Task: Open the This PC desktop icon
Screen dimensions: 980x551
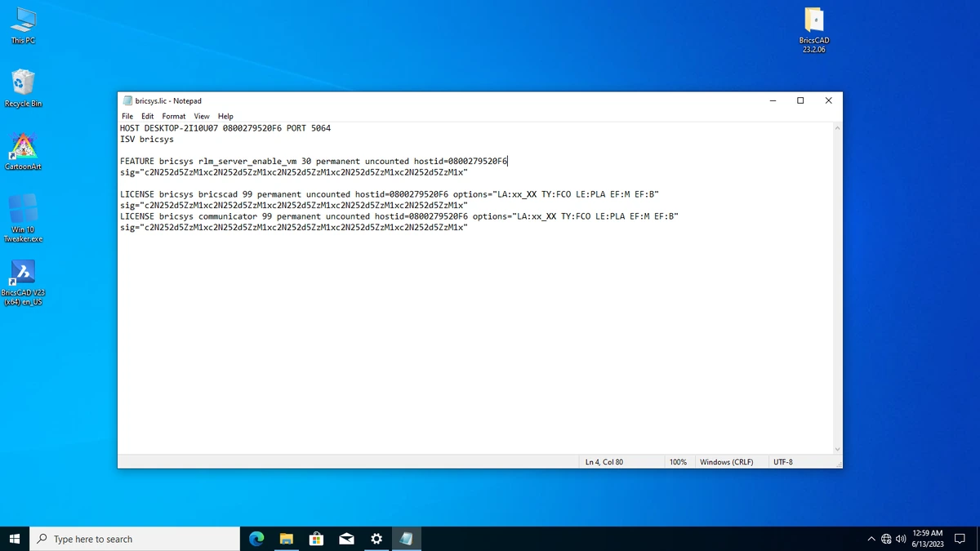Action: click(23, 24)
